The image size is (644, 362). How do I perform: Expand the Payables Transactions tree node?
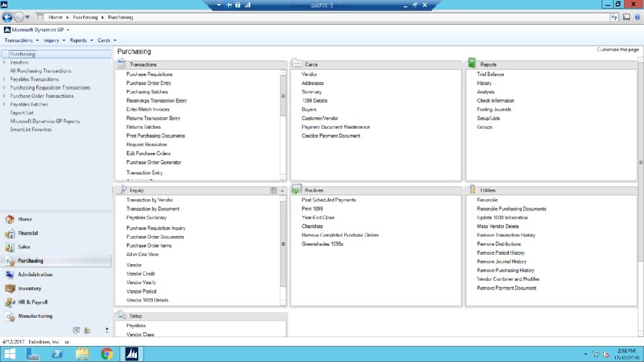click(5, 79)
